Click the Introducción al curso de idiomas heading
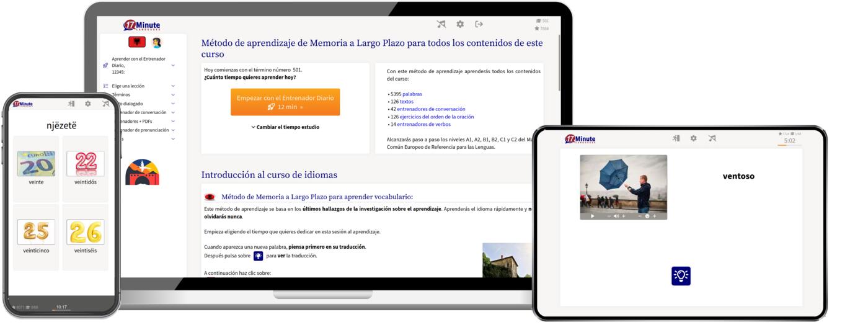The height and width of the screenshot is (330, 868). point(269,175)
